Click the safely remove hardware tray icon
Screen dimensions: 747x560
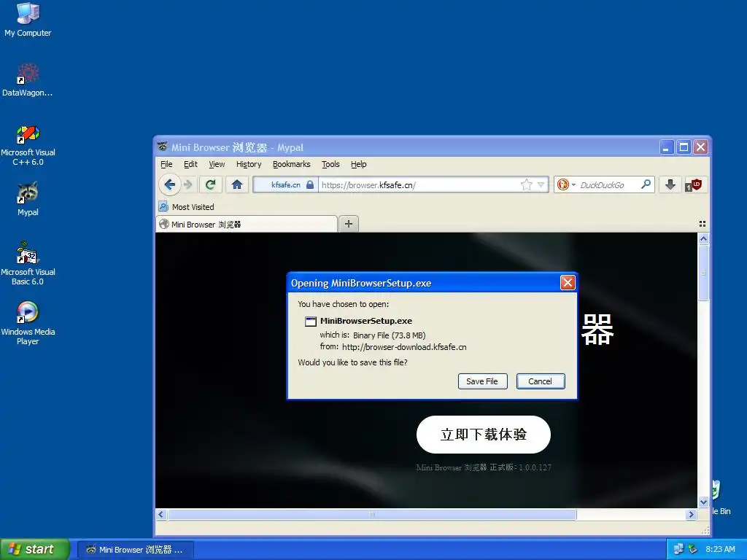pyautogui.click(x=693, y=549)
